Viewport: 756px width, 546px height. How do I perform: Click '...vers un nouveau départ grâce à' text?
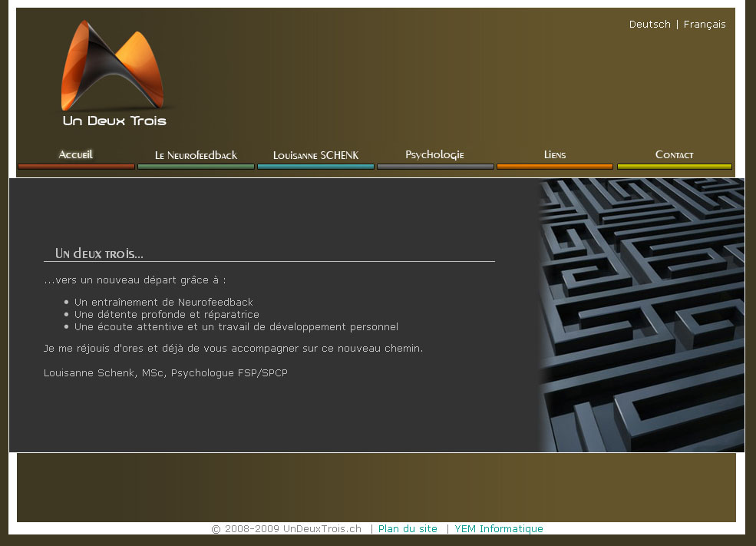134,280
